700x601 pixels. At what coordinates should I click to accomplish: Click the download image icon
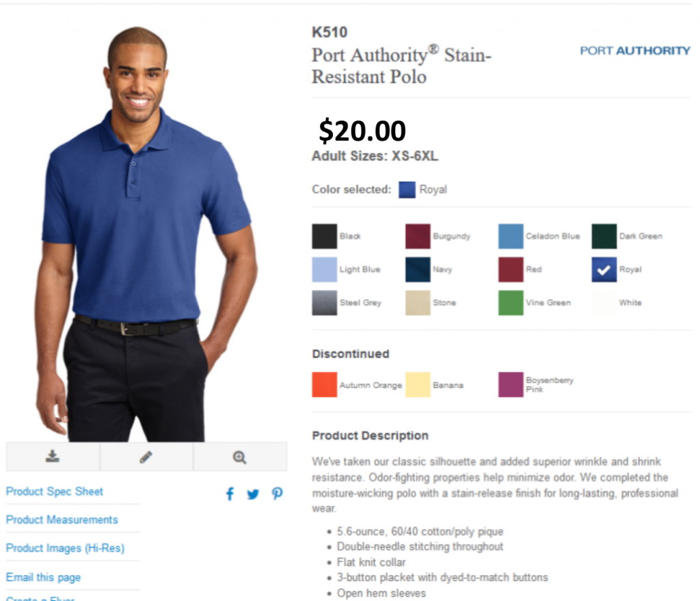[52, 456]
